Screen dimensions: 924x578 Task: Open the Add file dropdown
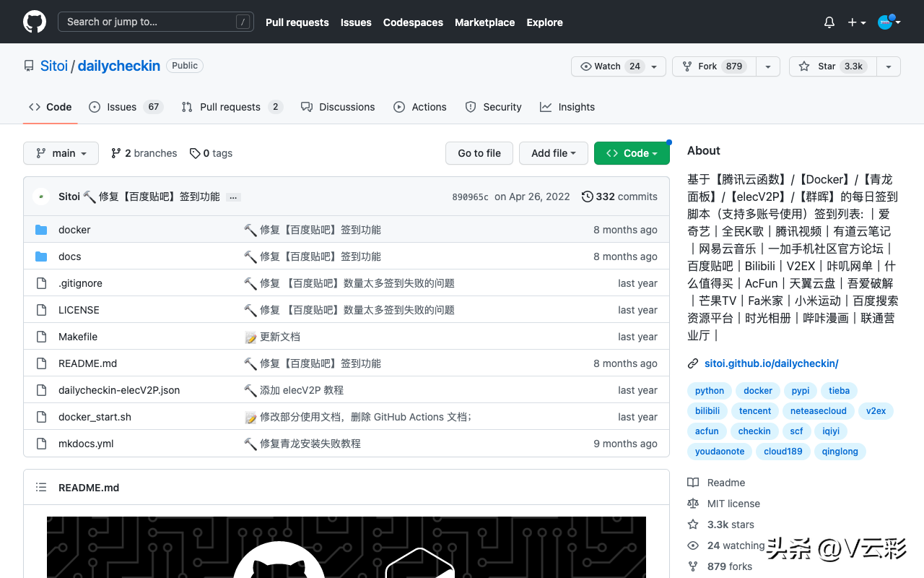pyautogui.click(x=554, y=153)
